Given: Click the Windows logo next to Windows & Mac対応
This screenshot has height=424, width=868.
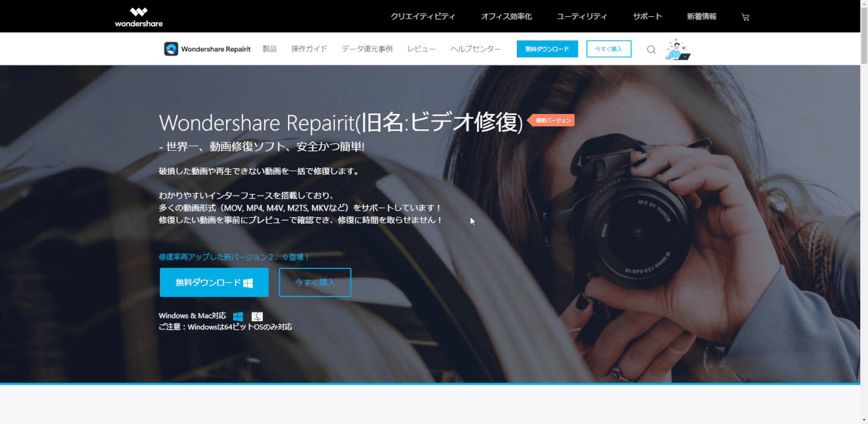Looking at the screenshot, I should (238, 317).
